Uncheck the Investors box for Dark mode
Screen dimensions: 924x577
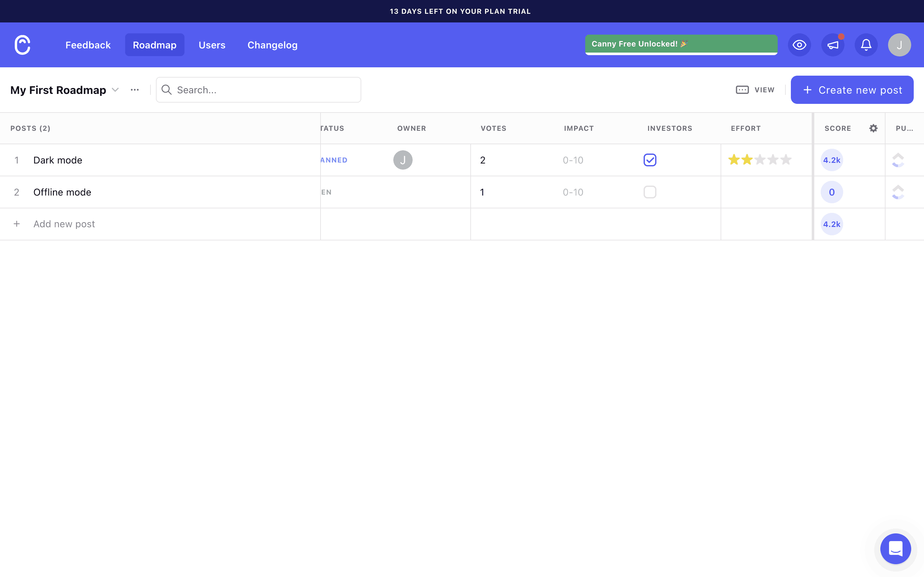pyautogui.click(x=650, y=160)
